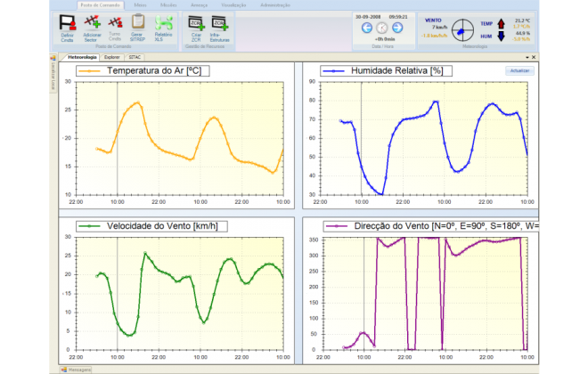Click the time 09:59:21
The height and width of the screenshot is (374, 588).
[398, 17]
